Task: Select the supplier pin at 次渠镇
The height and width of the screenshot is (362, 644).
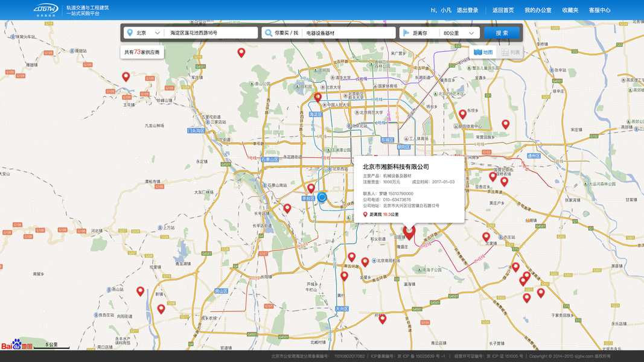Action: click(x=486, y=237)
